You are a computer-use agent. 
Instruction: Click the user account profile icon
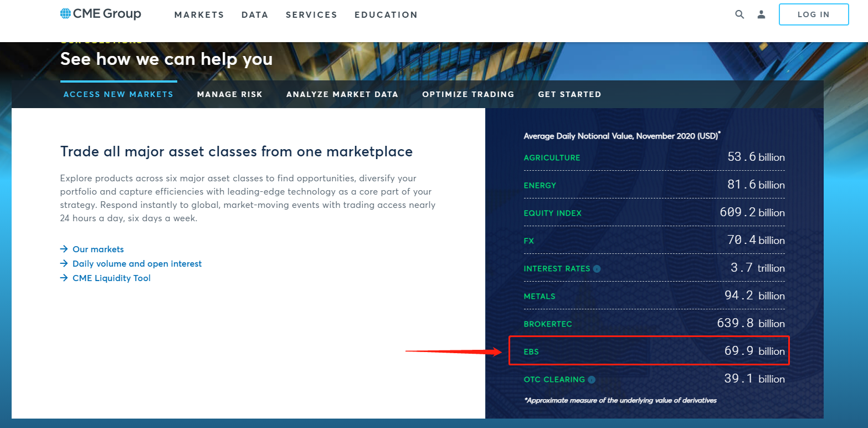click(761, 14)
